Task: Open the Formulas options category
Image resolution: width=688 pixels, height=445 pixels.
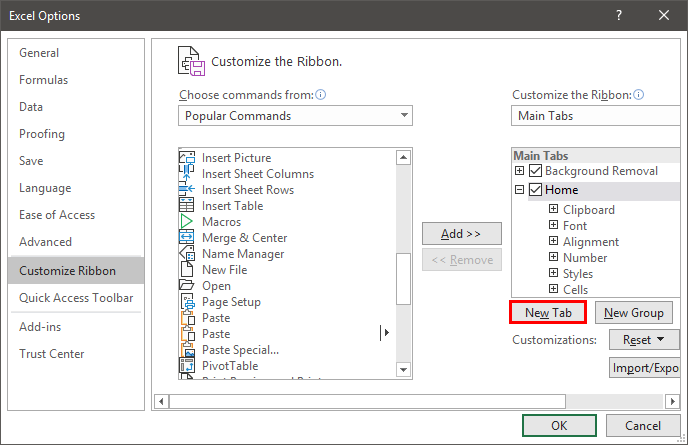Action: [x=76, y=80]
